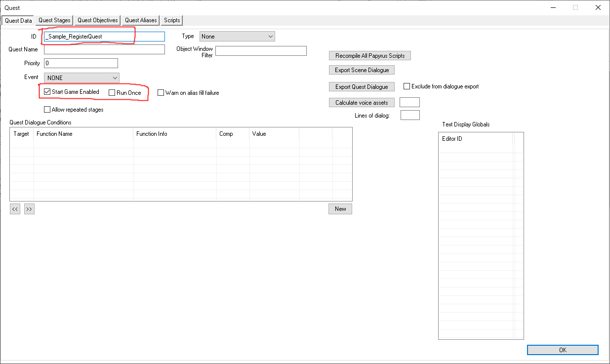Switch to the Quest Data tab
Viewport: 610px width, 364px height.
click(19, 20)
